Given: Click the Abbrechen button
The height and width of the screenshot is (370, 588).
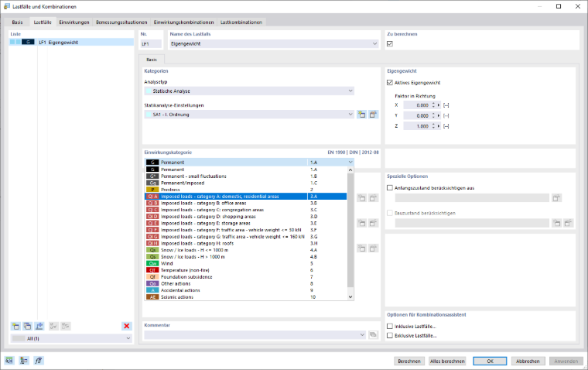Looking at the screenshot, I should pos(528,361).
